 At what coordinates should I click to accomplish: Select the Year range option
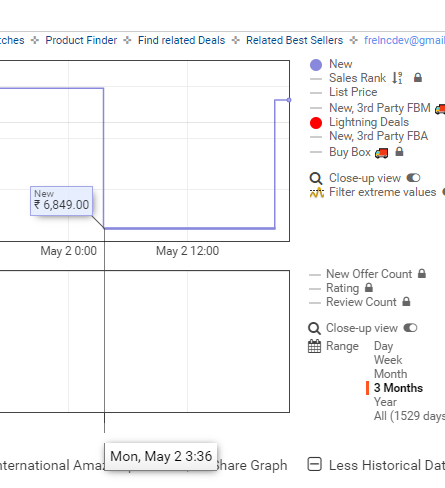385,402
